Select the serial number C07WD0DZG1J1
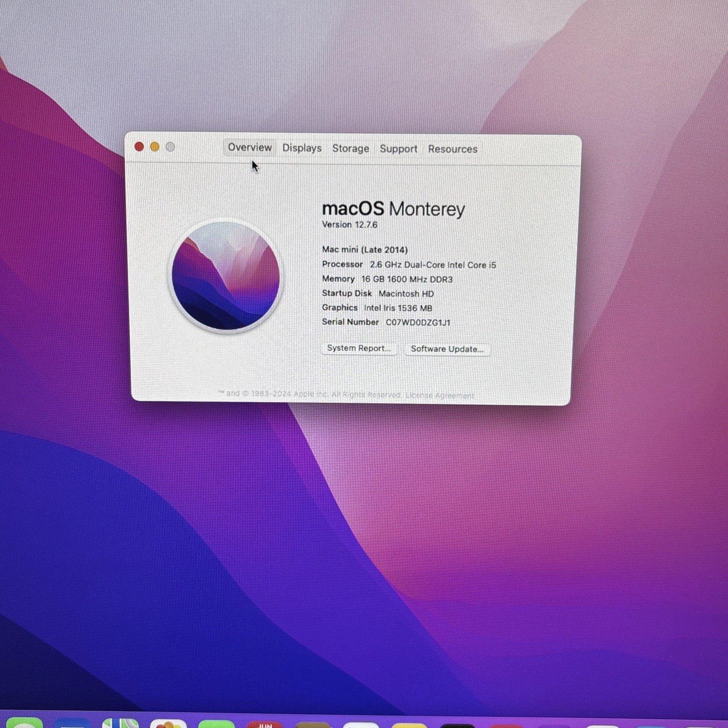 [x=418, y=323]
